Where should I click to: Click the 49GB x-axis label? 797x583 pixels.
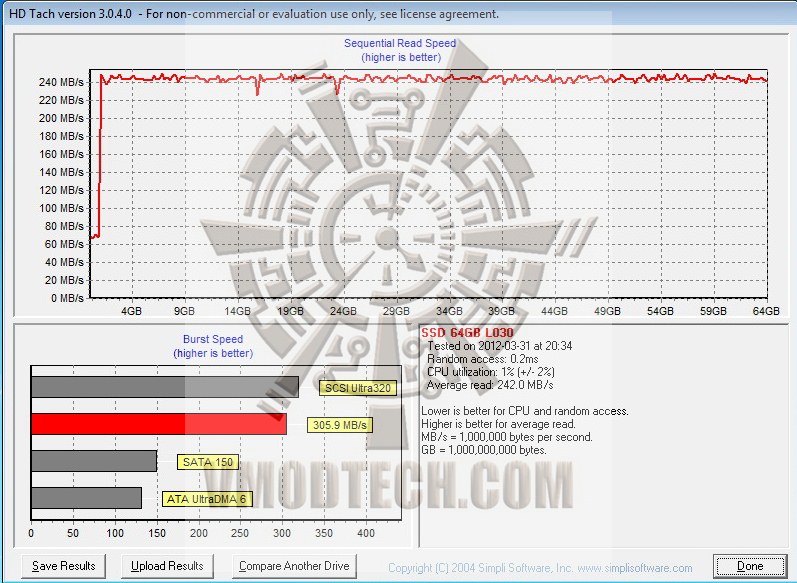coord(607,311)
